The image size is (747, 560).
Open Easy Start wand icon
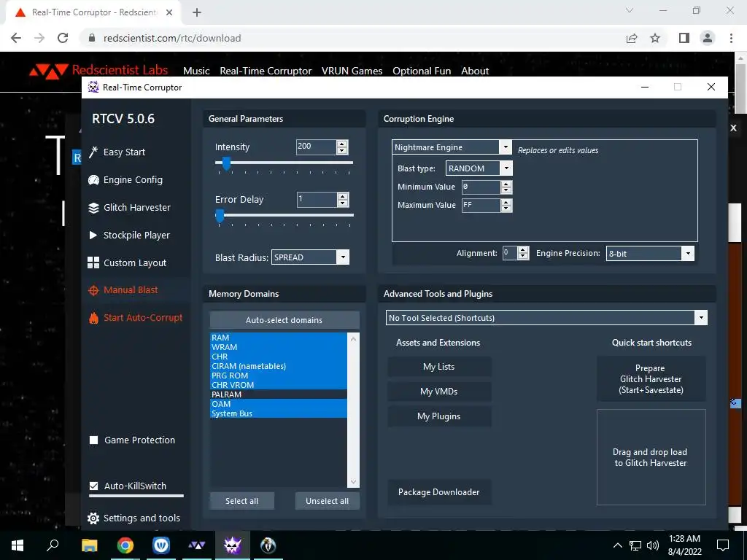click(93, 152)
